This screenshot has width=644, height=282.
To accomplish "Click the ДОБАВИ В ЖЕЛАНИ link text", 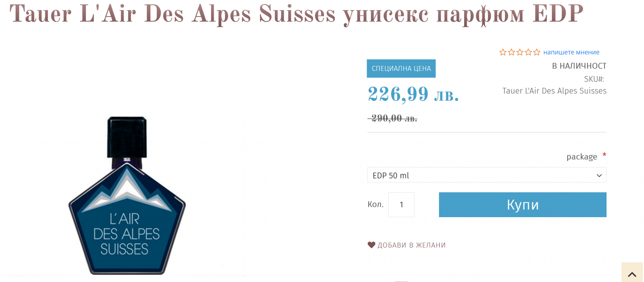I will pyautogui.click(x=411, y=245).
